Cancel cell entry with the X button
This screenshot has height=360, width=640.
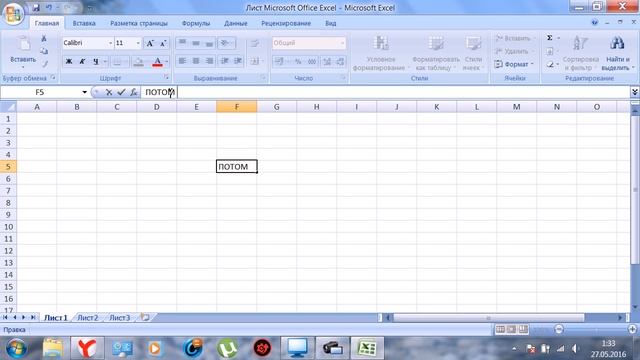point(109,92)
